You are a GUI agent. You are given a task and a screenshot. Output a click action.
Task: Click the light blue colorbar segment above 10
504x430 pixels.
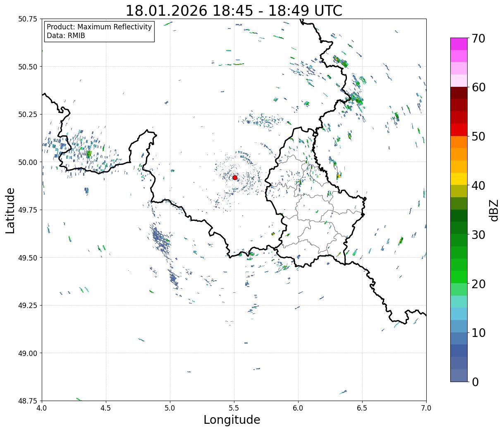pyautogui.click(x=459, y=326)
